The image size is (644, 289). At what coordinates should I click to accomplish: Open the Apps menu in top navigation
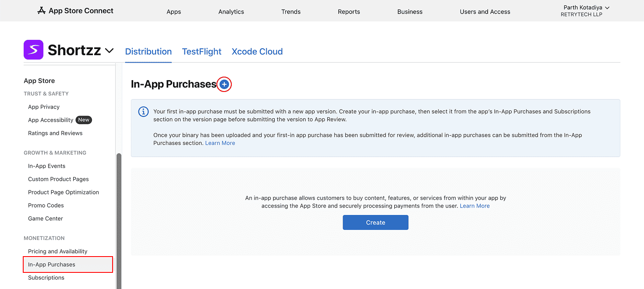[173, 12]
